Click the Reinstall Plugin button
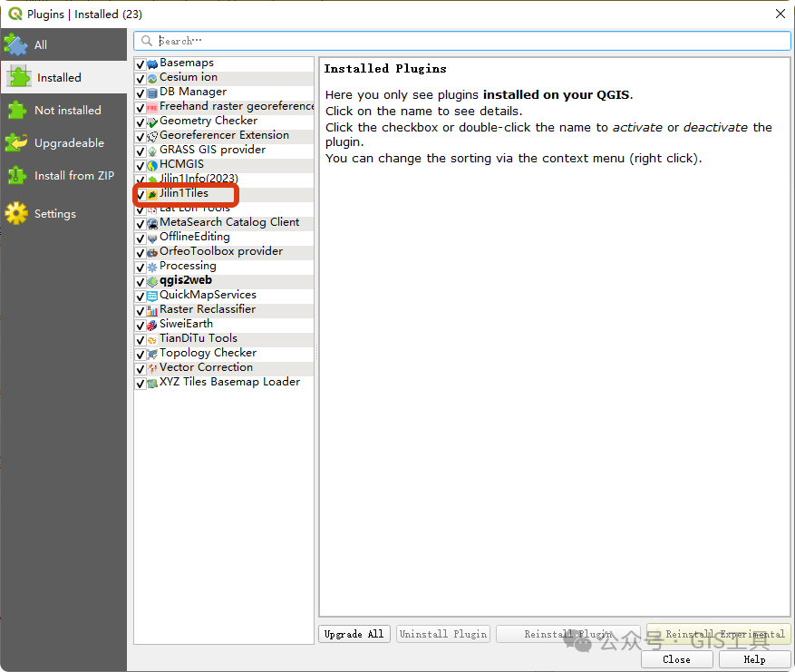The width and height of the screenshot is (795, 672). (567, 634)
